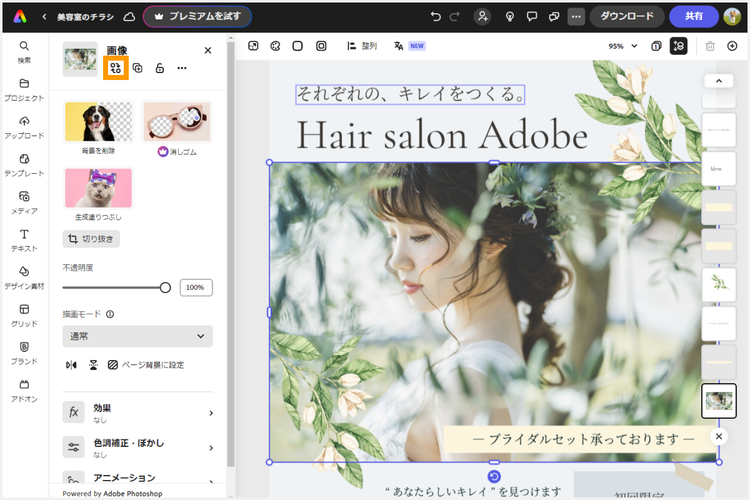Click the 整列 align button

pos(362,46)
